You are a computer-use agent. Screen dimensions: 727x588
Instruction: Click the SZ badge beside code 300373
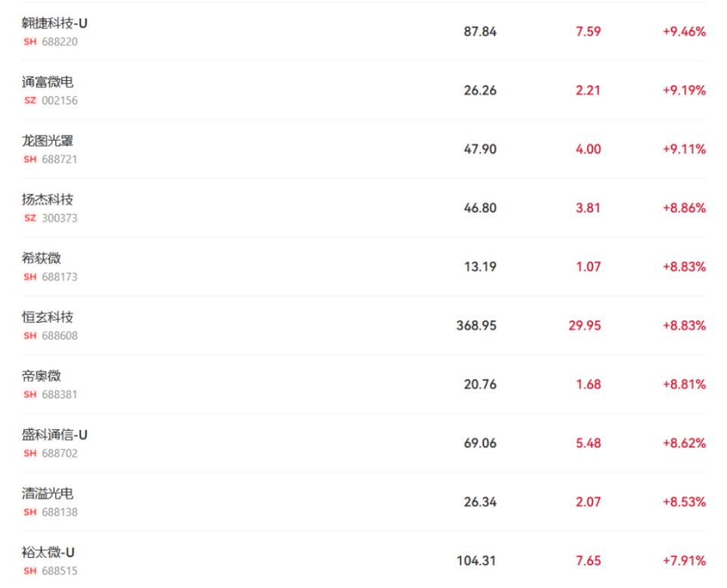(30, 218)
